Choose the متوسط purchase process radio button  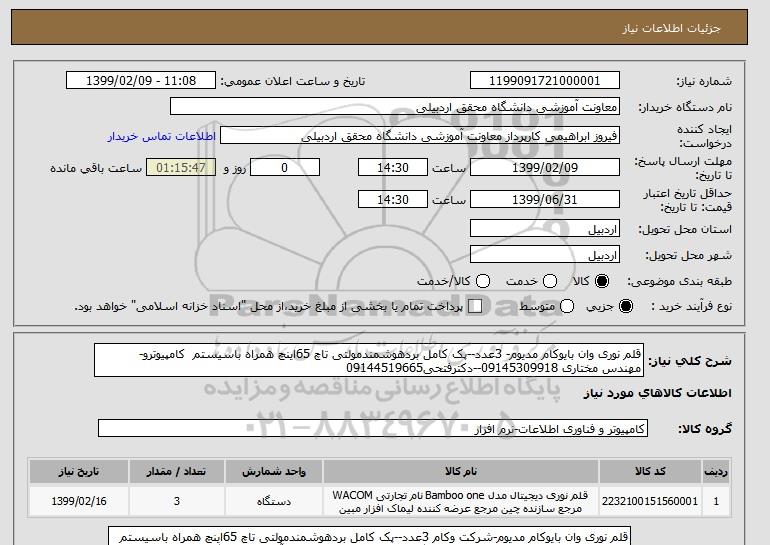[567, 306]
